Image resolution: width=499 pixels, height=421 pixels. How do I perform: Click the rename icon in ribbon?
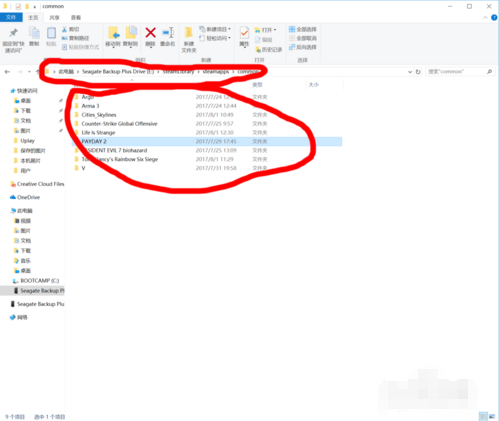coord(168,33)
